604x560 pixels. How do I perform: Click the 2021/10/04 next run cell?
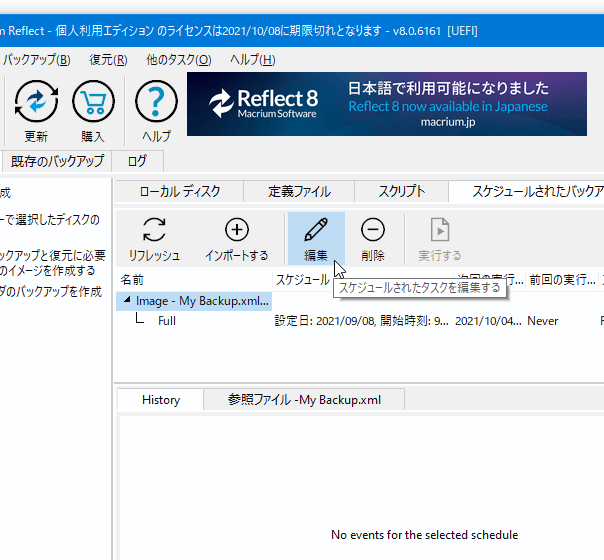[488, 321]
